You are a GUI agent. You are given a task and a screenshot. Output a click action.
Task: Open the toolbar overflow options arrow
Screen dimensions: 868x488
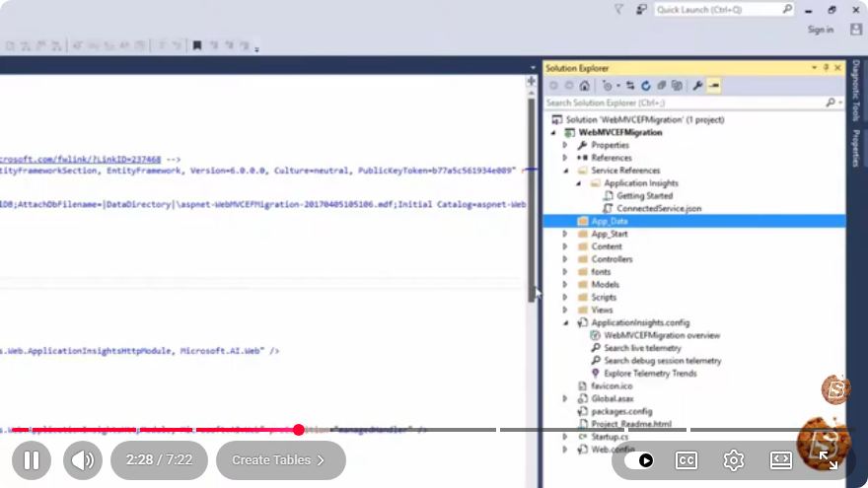(256, 50)
